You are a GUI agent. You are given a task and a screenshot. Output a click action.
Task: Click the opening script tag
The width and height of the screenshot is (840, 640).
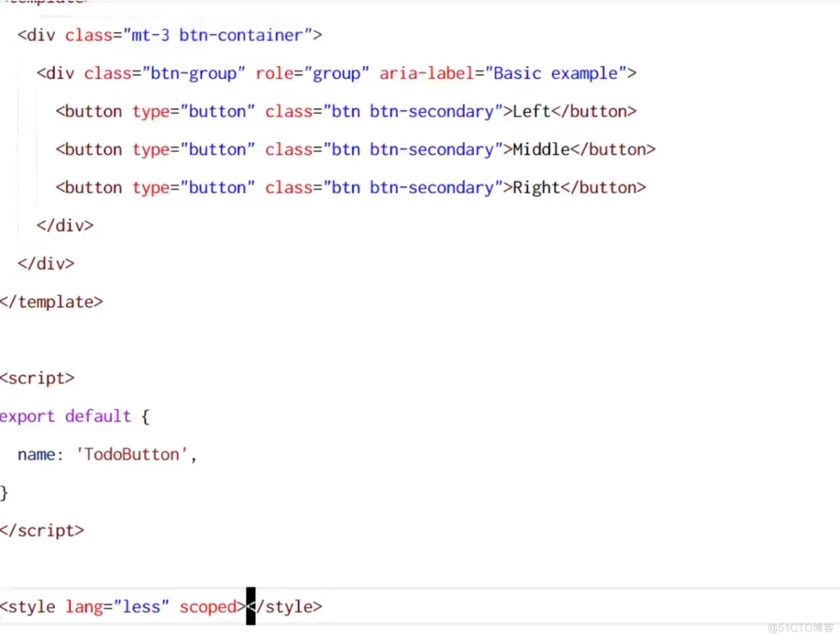pyautogui.click(x=37, y=378)
